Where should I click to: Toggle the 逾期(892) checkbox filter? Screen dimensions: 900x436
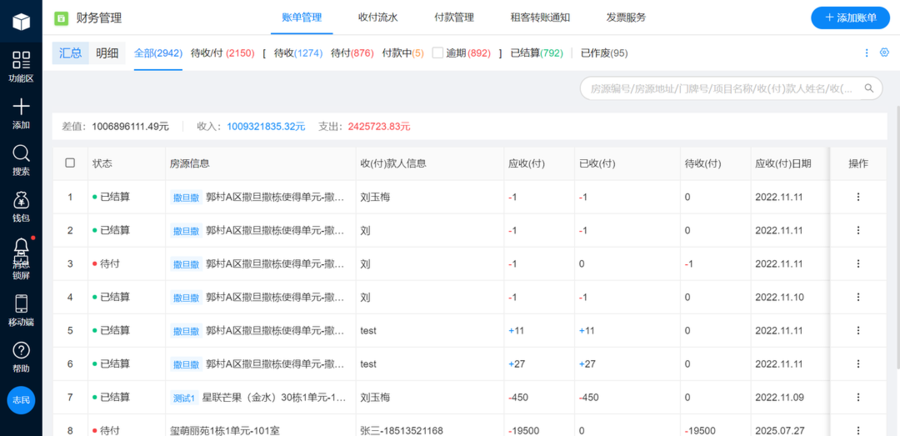coord(437,53)
